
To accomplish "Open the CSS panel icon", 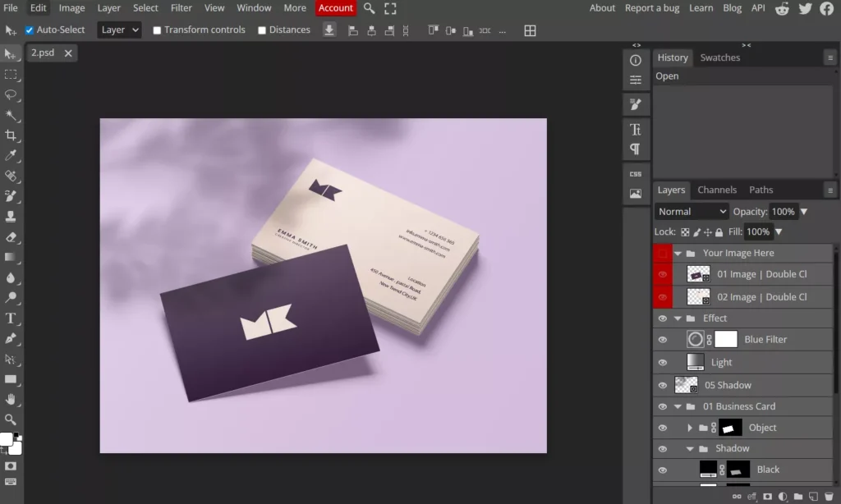I will [636, 174].
